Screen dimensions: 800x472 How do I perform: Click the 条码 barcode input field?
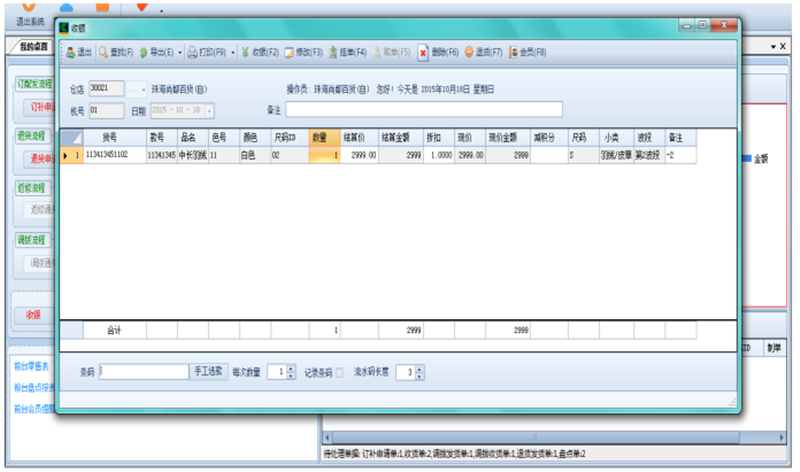click(x=144, y=372)
